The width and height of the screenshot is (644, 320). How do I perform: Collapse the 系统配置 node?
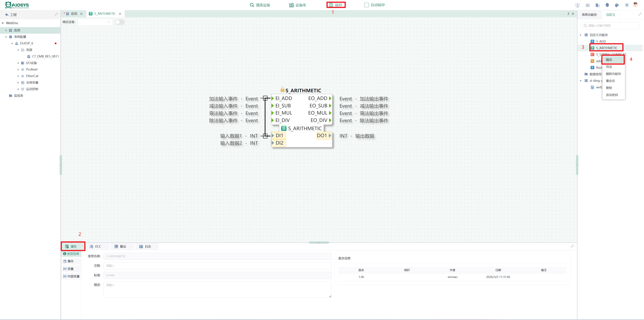[x=6, y=37]
